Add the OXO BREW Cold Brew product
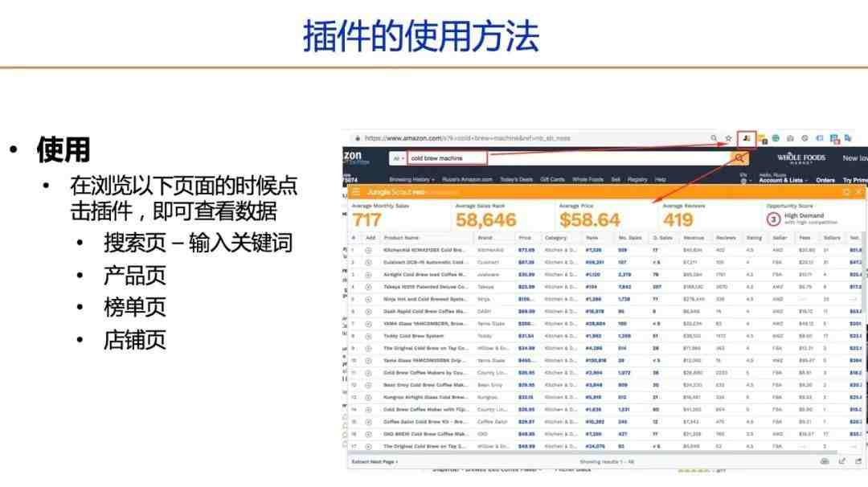The height and width of the screenshot is (487, 868). [x=369, y=434]
